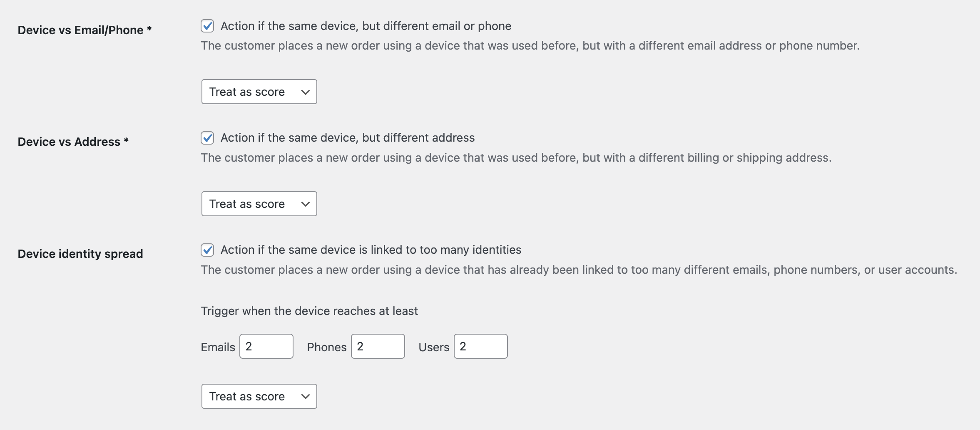Viewport: 980px width, 430px height.
Task: Click the chevron arrow of the Email/Phone dropdown
Action: 306,92
